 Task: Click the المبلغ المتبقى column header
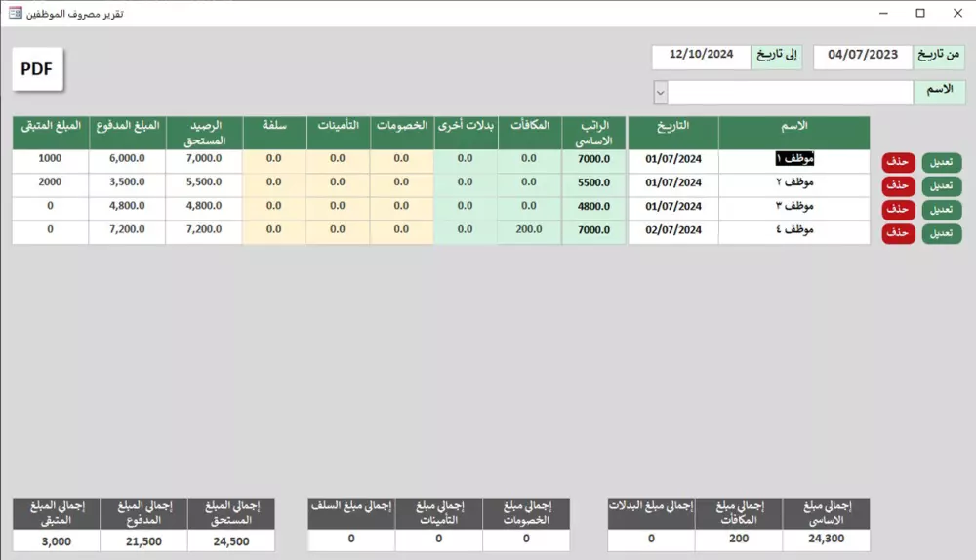click(51, 133)
